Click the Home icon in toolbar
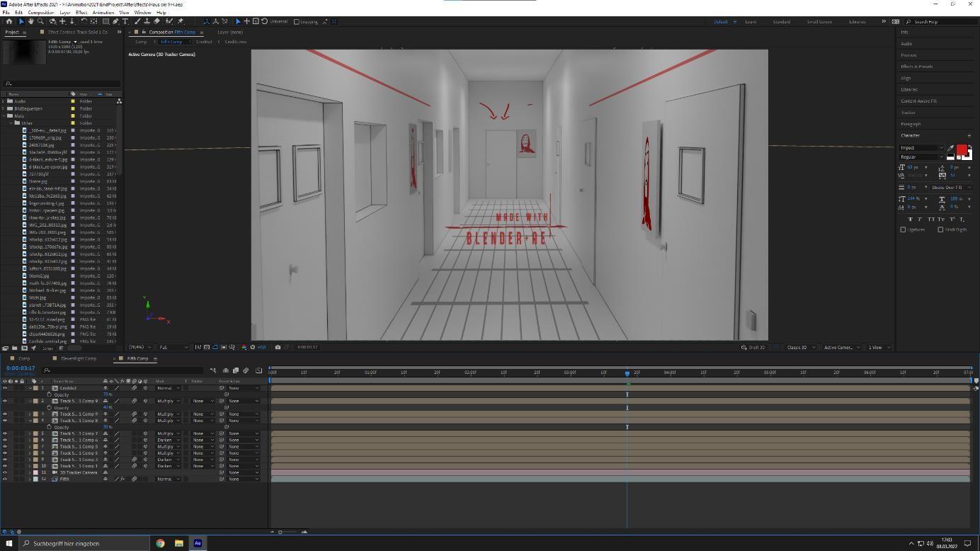Viewport: 980px width, 551px height. tap(9, 21)
